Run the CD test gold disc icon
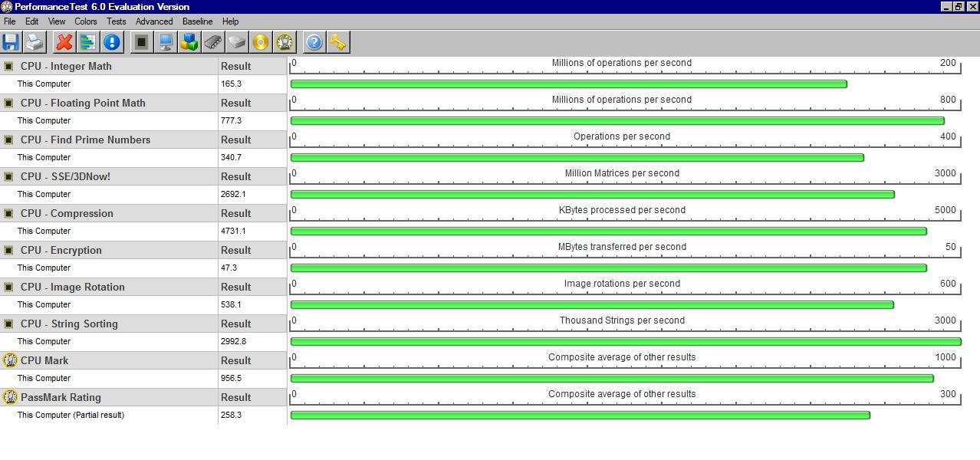The height and width of the screenshot is (460, 980). click(x=261, y=42)
